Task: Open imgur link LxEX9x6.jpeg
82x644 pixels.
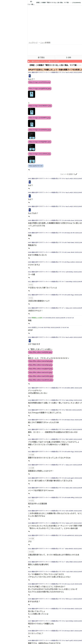Action: pyautogui.click(x=40, y=154)
